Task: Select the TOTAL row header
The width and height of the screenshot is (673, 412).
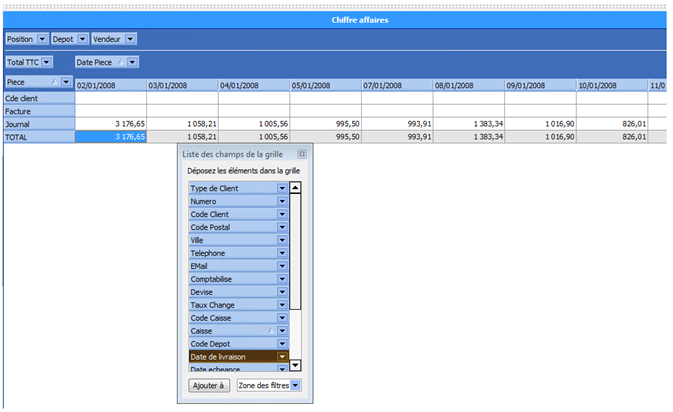Action: [39, 137]
